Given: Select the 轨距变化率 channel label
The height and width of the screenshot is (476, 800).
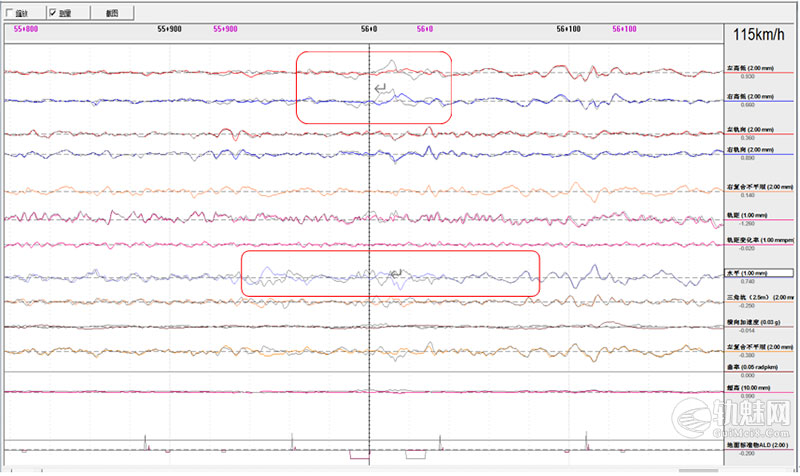Looking at the screenshot, I should pos(760,240).
